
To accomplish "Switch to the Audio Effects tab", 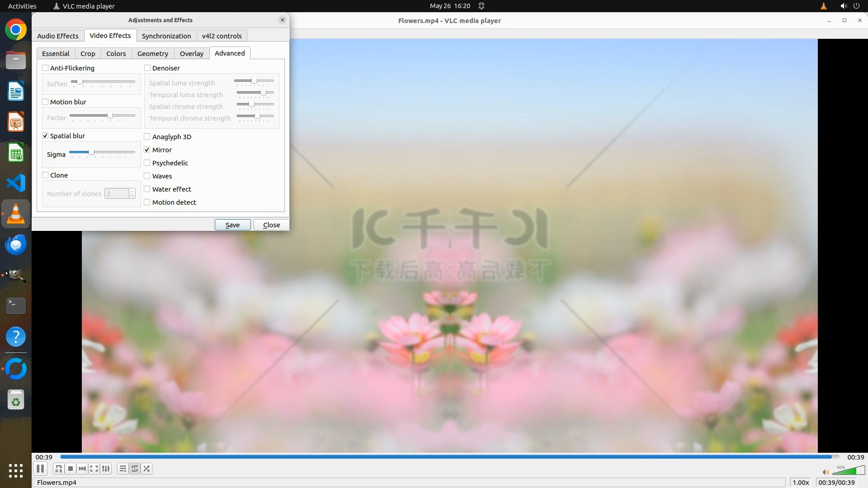I will [x=58, y=36].
